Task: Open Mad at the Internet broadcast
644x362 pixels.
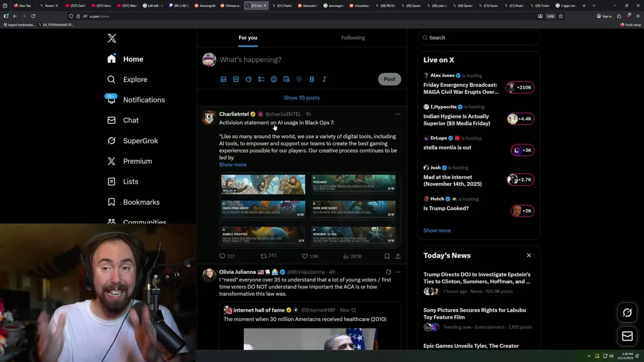Action: point(478,176)
